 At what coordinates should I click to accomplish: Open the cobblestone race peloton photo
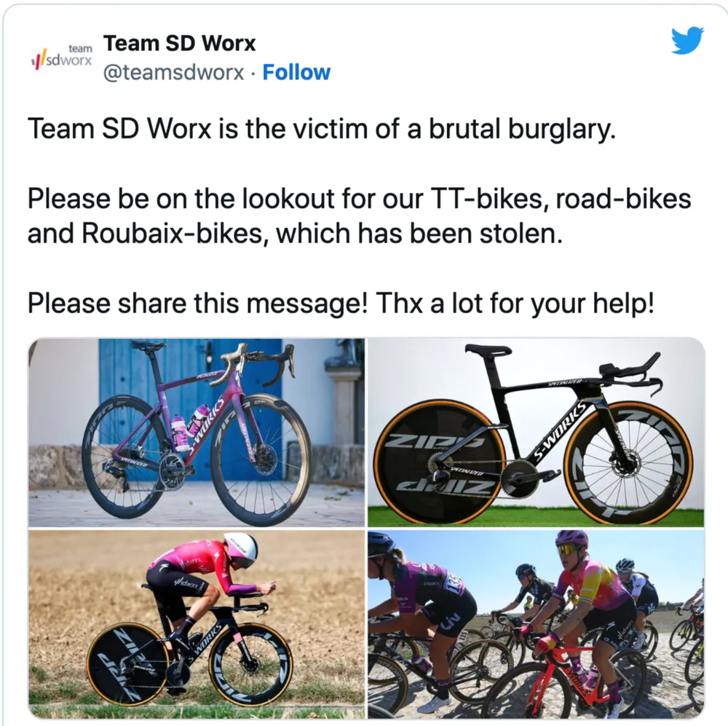536,624
